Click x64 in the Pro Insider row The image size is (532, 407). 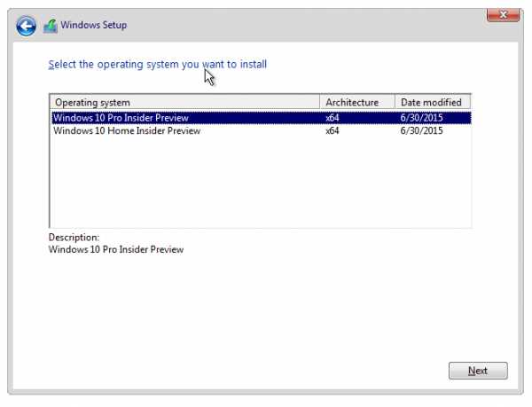pyautogui.click(x=332, y=118)
